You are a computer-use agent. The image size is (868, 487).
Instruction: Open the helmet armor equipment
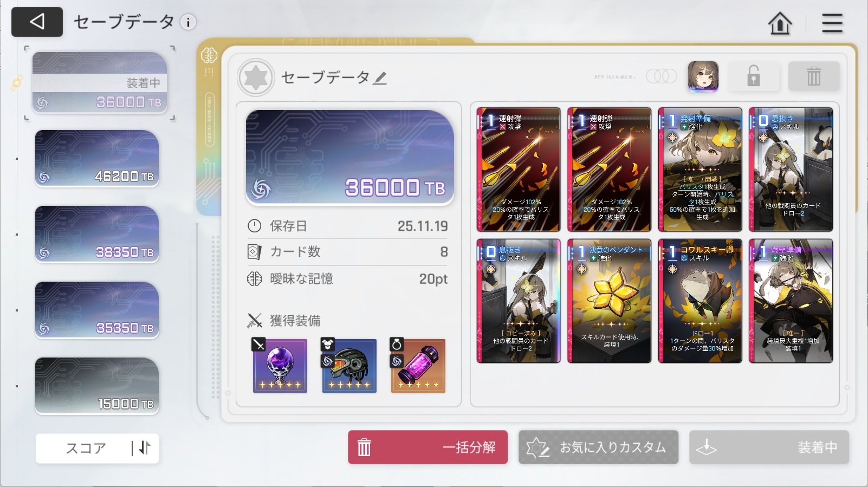349,366
